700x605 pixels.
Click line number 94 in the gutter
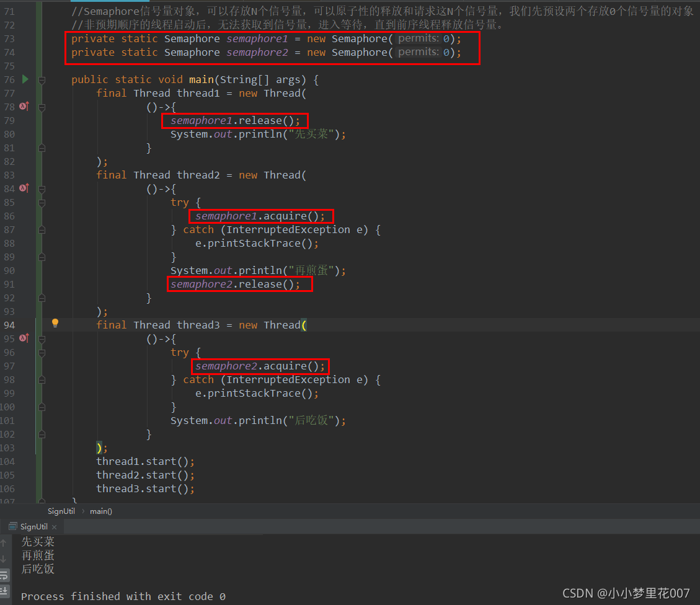coord(9,325)
